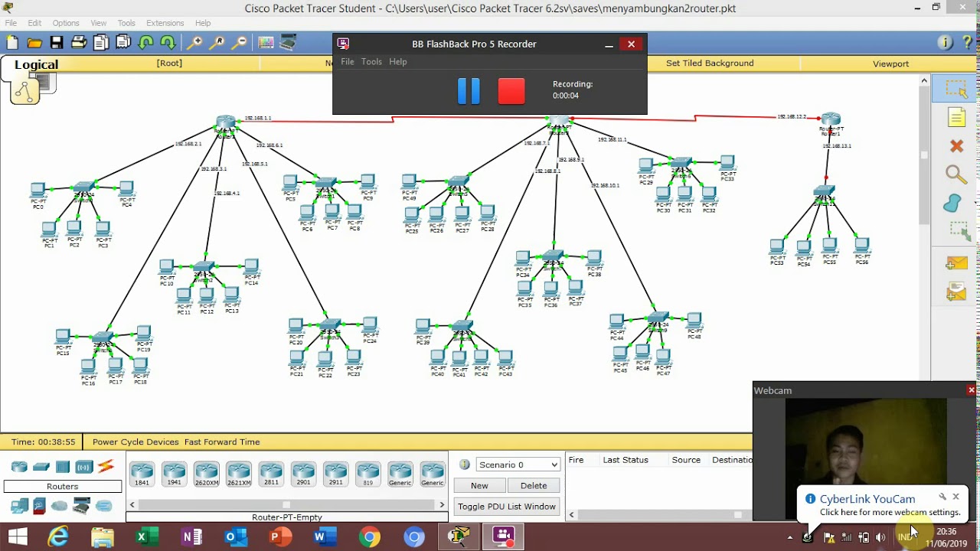
Task: Open Tools menu in FlashBack Recorder
Action: 371,61
